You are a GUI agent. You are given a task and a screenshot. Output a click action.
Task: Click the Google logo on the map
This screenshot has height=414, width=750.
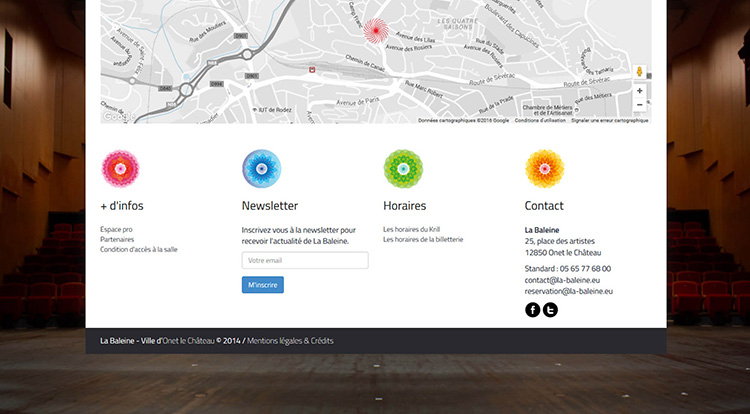tap(119, 116)
